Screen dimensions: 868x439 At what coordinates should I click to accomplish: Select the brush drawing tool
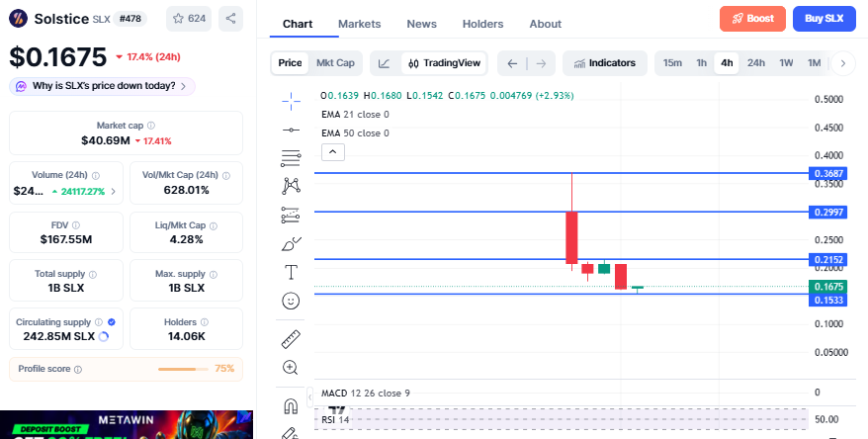tap(291, 243)
